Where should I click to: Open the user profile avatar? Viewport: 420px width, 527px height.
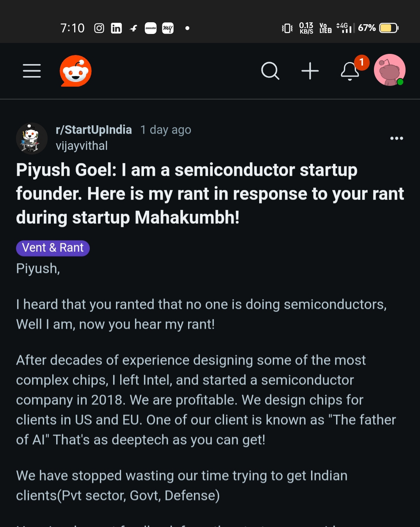click(x=390, y=70)
